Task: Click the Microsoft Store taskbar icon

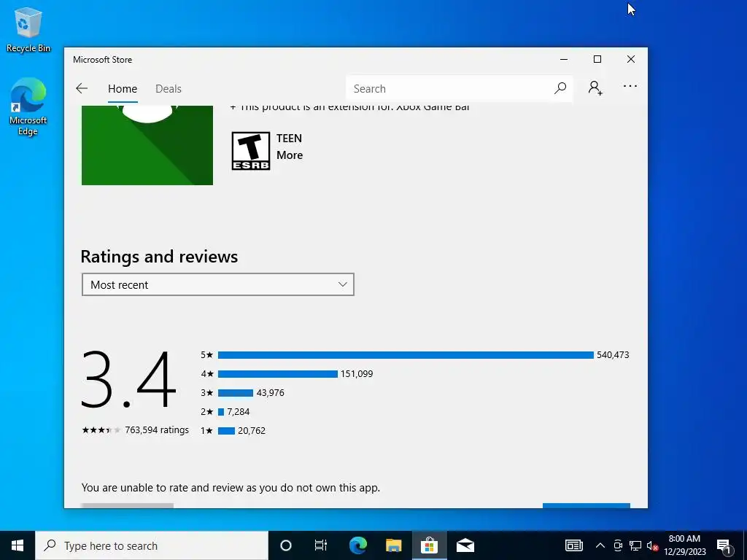Action: [x=429, y=545]
